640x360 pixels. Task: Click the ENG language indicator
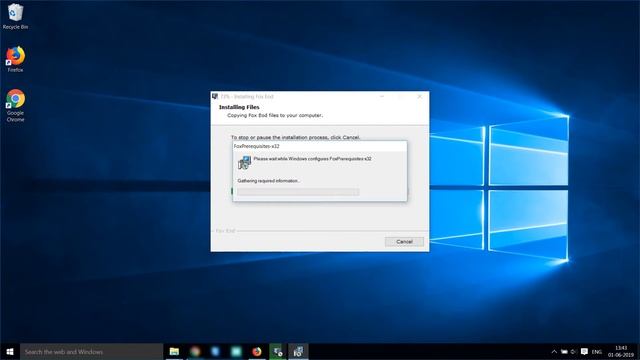point(597,352)
